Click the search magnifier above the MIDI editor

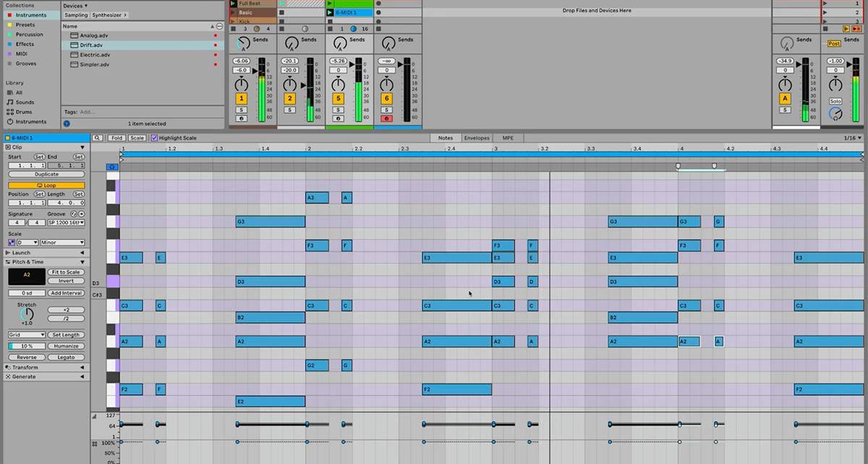pos(98,138)
